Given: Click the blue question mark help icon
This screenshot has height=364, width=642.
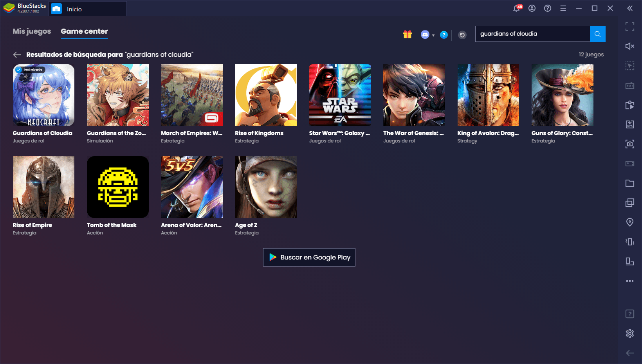Looking at the screenshot, I should point(444,35).
